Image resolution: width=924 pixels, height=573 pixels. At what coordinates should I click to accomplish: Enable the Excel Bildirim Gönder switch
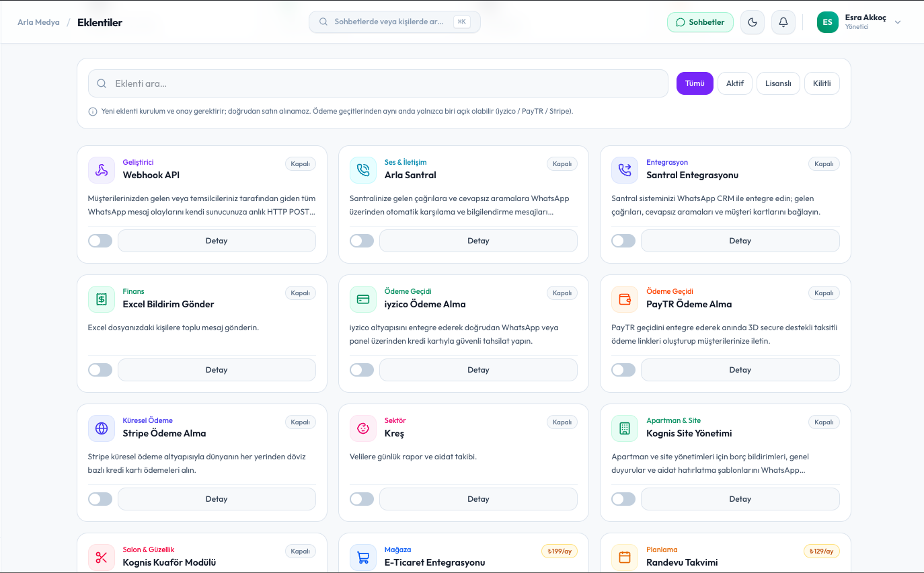tap(100, 370)
